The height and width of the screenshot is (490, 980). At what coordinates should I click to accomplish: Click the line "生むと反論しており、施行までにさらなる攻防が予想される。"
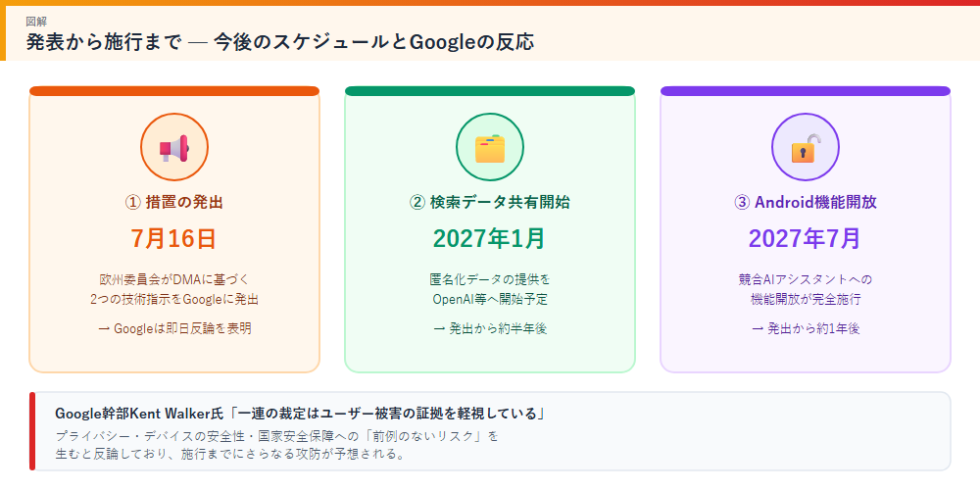[x=230, y=454]
